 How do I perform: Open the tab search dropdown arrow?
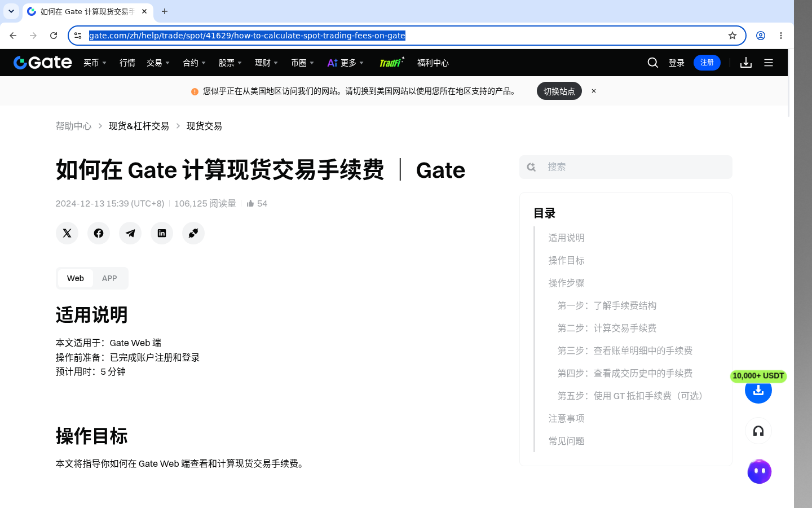(x=11, y=11)
